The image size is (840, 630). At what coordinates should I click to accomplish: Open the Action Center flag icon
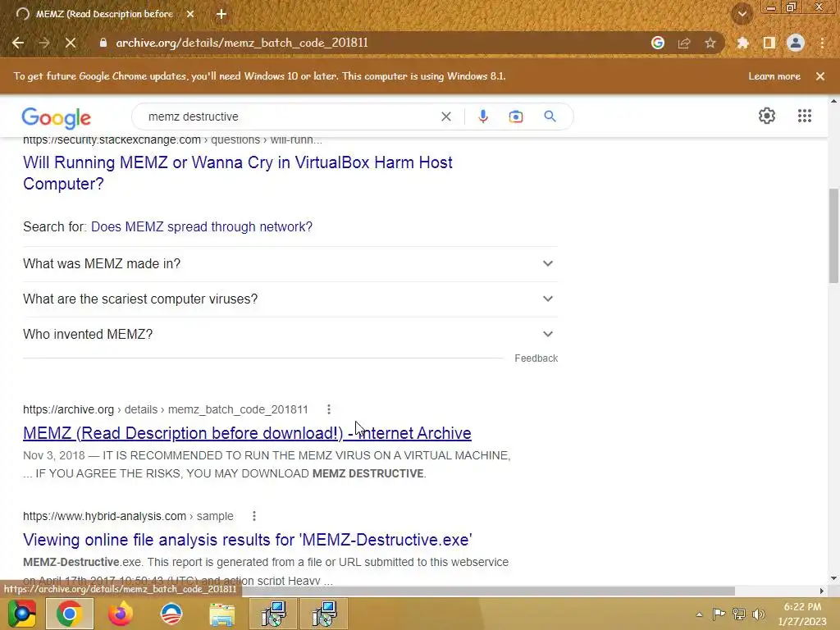click(719, 614)
